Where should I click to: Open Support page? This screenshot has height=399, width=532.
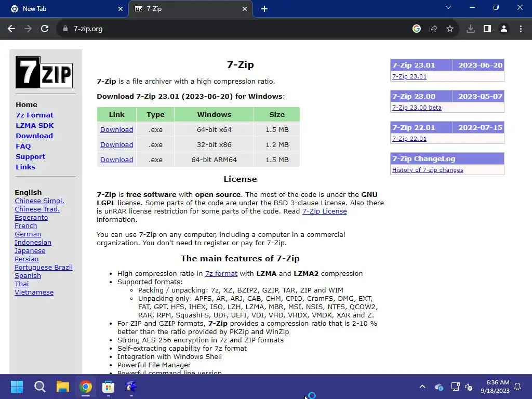(31, 157)
